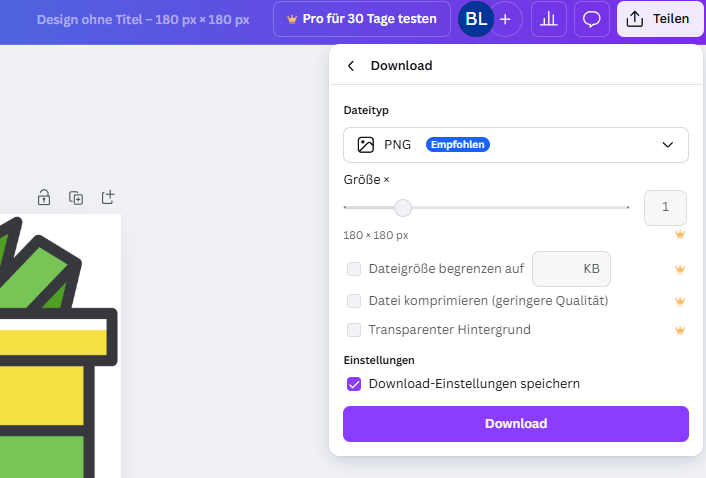Uncheck Download-Einstellungen speichern
This screenshot has width=706, height=478.
pyautogui.click(x=354, y=384)
